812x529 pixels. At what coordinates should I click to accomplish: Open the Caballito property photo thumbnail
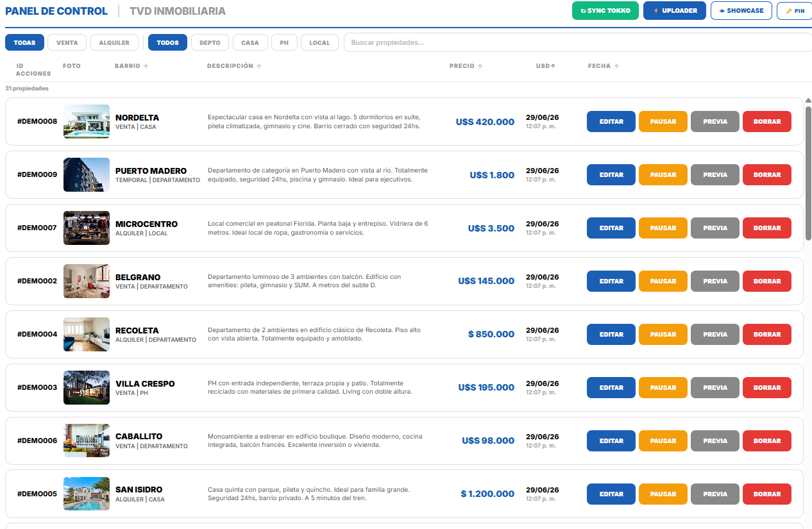point(87,441)
